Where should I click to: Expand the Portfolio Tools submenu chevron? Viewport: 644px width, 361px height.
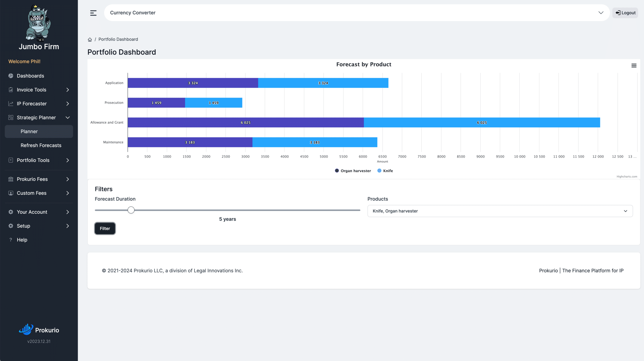[67, 160]
